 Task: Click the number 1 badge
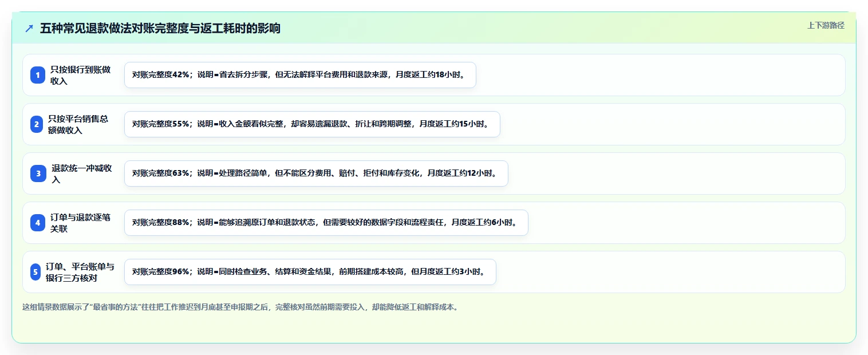coord(38,75)
